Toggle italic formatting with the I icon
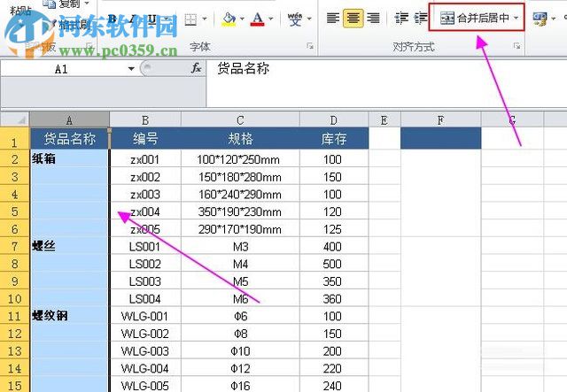567x392 pixels. (x=132, y=19)
